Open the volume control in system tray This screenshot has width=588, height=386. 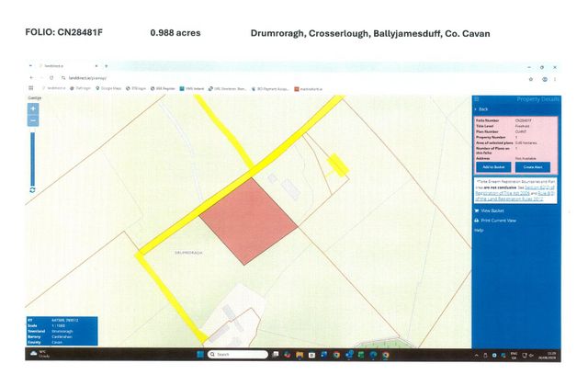click(531, 356)
